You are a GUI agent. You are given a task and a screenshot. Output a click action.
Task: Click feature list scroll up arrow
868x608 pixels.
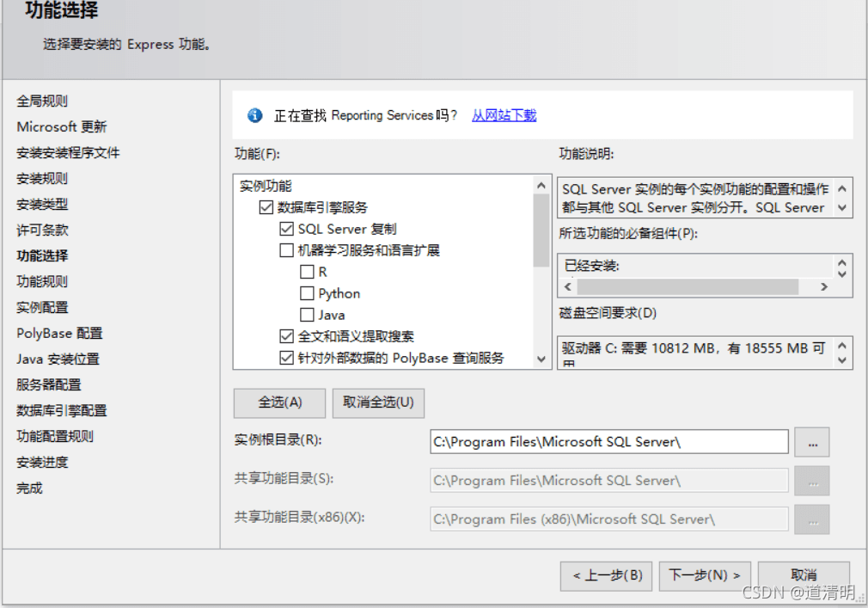coord(541,186)
